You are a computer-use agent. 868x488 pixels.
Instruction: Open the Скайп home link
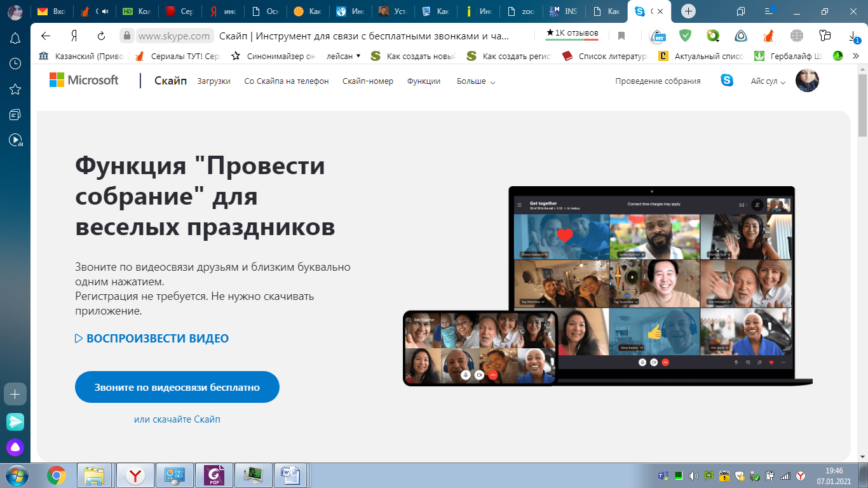tap(170, 81)
